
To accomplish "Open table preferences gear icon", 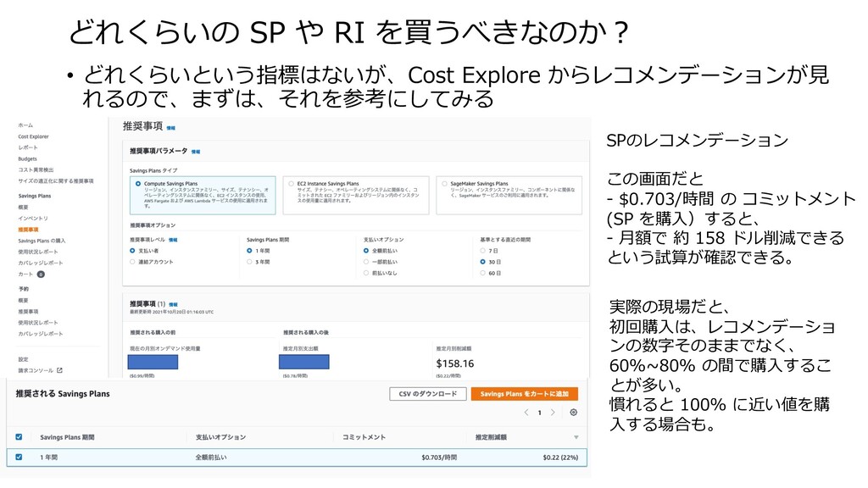I will (x=574, y=413).
